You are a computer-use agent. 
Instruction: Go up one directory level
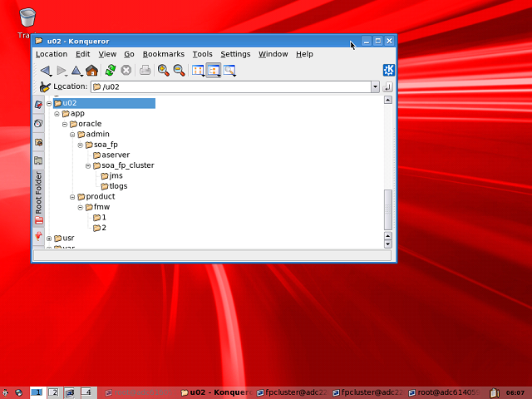tap(76, 71)
